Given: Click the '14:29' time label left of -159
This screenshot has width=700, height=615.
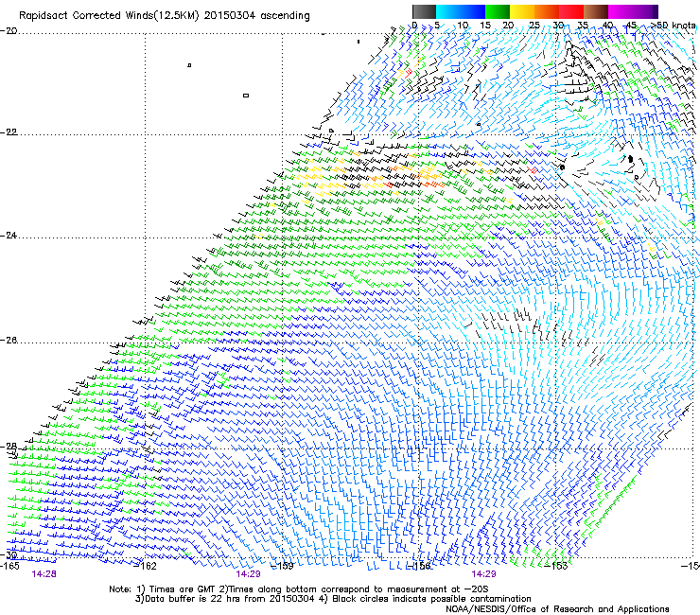Looking at the screenshot, I should pos(248,574).
